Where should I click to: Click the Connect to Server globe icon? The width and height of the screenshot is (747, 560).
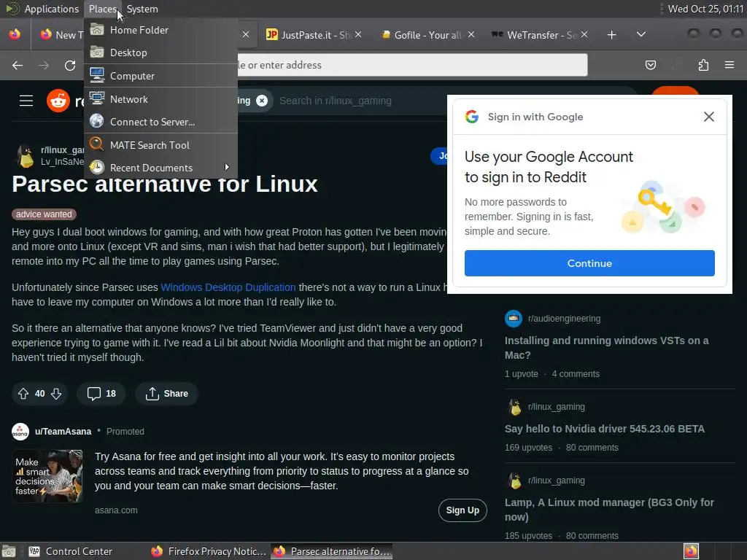pyautogui.click(x=97, y=121)
